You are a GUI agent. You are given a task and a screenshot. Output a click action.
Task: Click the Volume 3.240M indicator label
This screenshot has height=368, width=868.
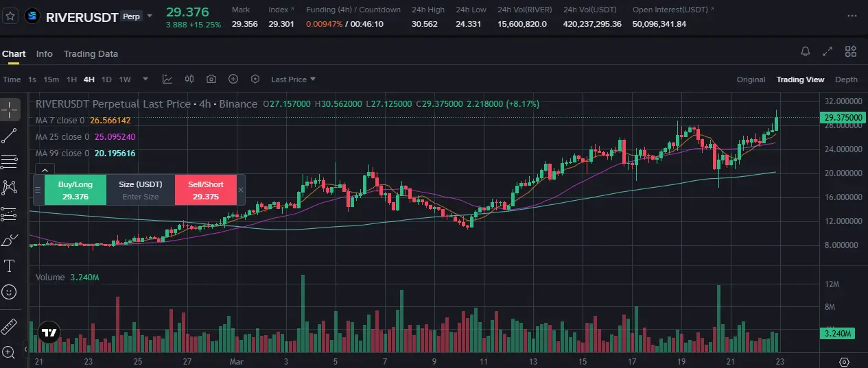click(67, 278)
